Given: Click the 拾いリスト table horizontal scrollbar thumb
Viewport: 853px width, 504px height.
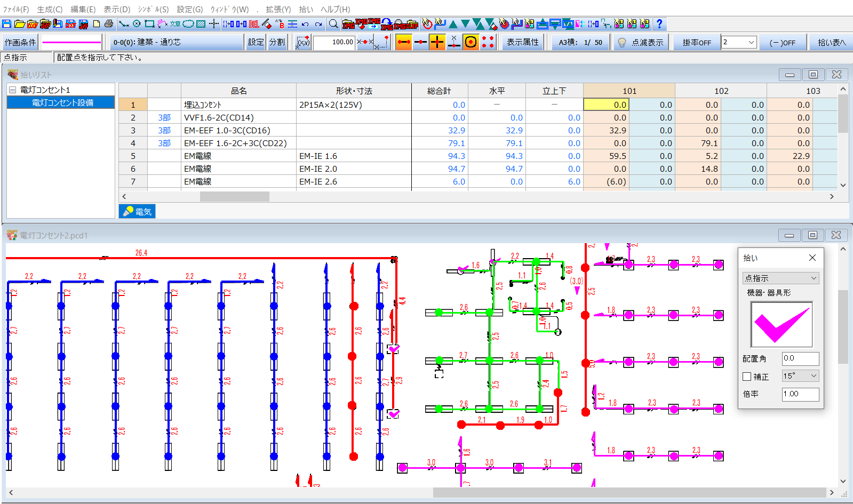Looking at the screenshot, I should (x=234, y=197).
